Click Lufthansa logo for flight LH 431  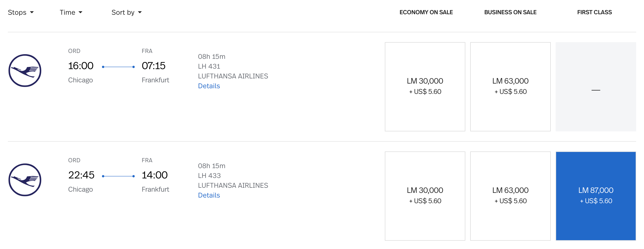pos(25,70)
